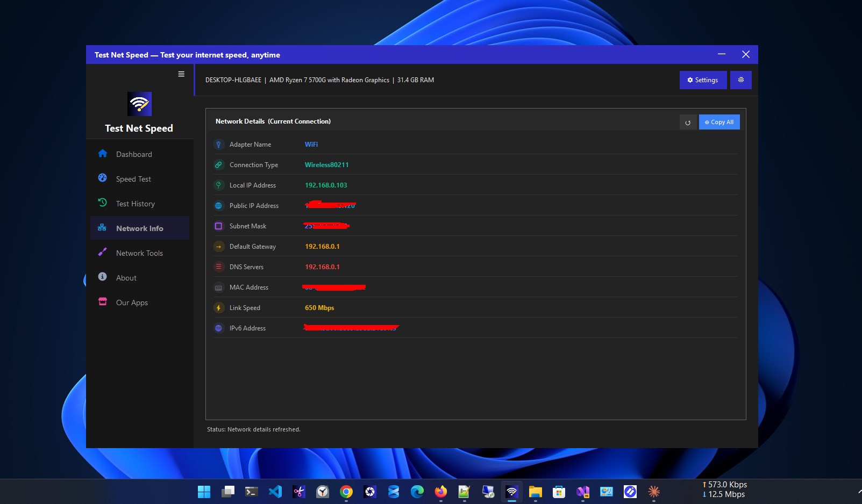Click the DNS Servers list icon
Screen dimensions: 862x504
218,267
